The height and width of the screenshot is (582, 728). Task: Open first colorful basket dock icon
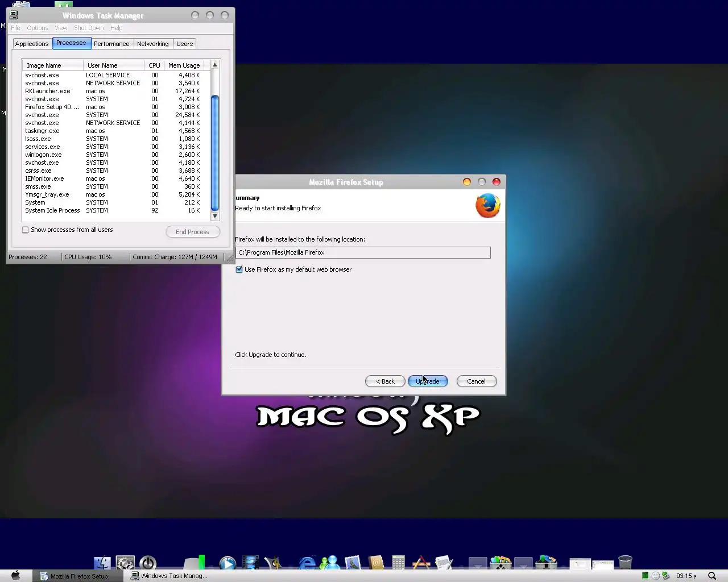tap(500, 562)
